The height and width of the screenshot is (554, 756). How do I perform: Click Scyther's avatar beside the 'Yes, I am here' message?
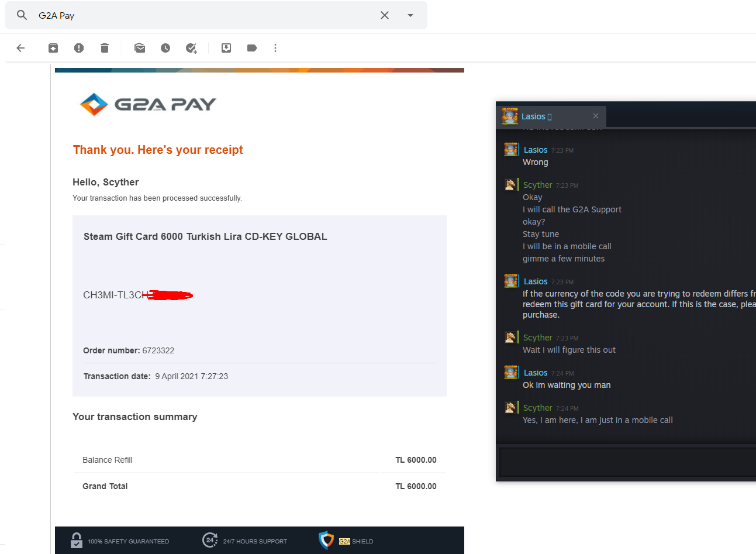click(510, 407)
